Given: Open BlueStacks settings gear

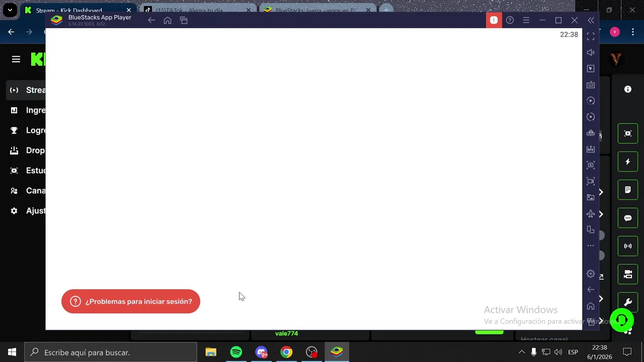Looking at the screenshot, I should coord(591,274).
